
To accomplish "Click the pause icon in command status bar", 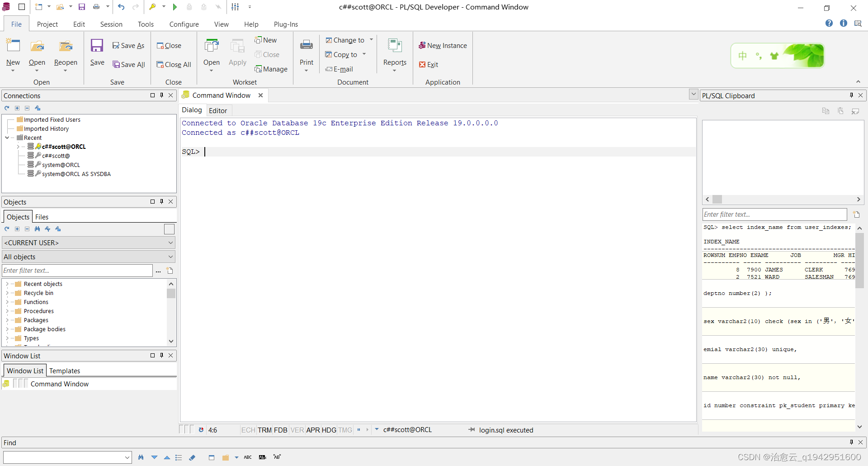I will (359, 430).
